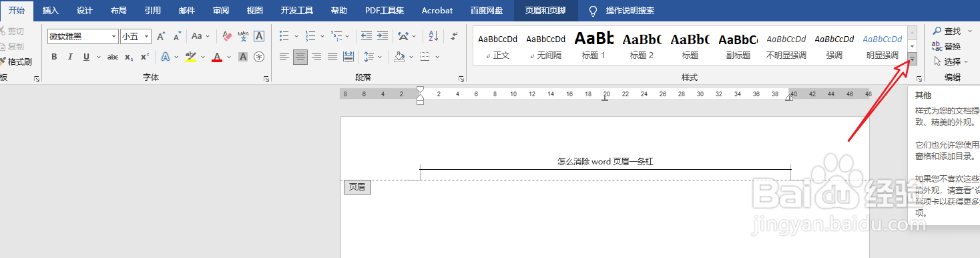This screenshot has height=258, width=980.
Task: Apply bullet list formatting
Action: click(x=284, y=36)
